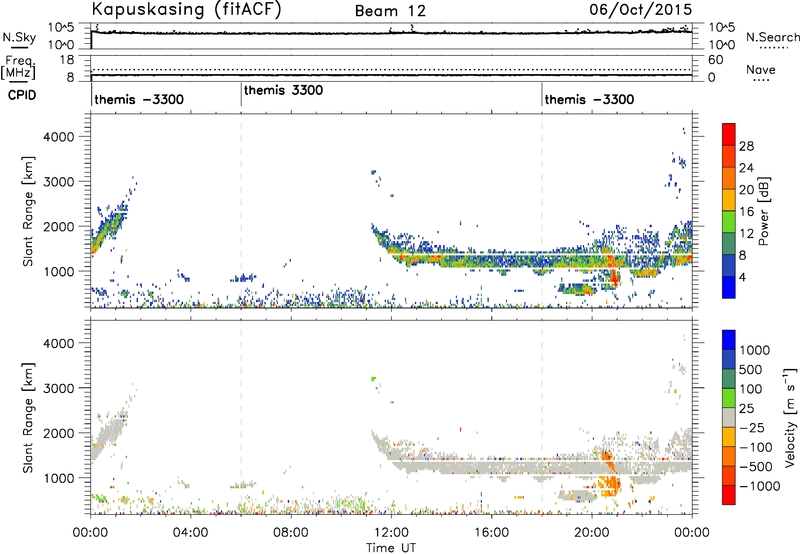This screenshot has width=800, height=554.
Task: Click the 100 label on the velocity colorbar
Action: 751,389
